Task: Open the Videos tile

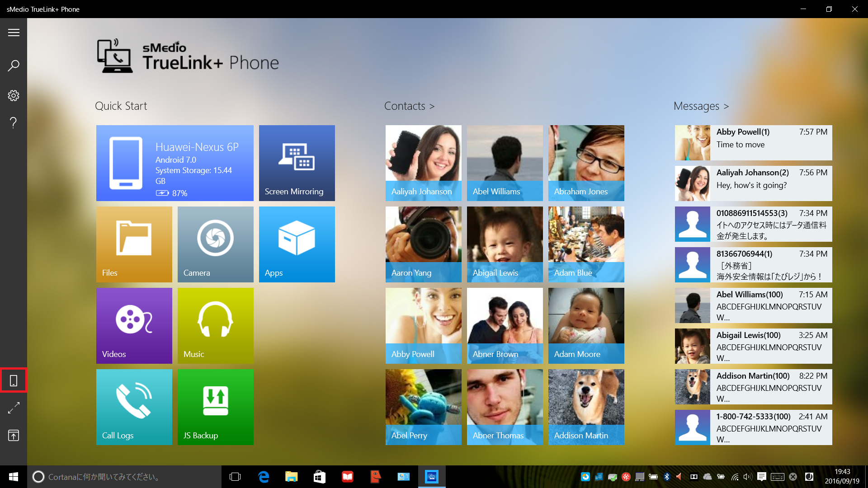Action: pos(134,326)
